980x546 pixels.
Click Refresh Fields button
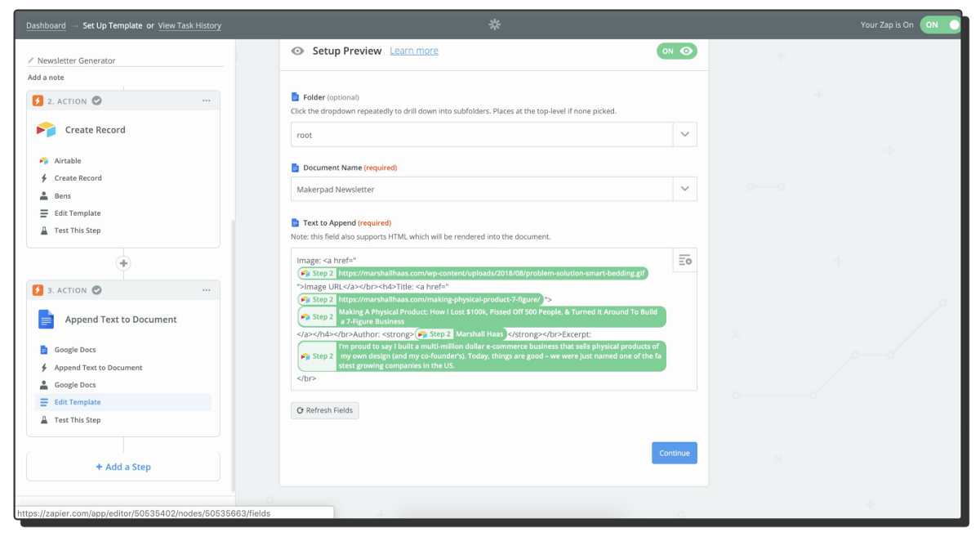tap(324, 410)
